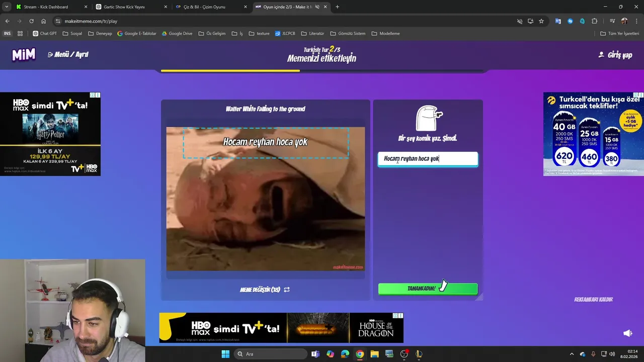This screenshot has height=362, width=644.
Task: Open the Literatür bookmark folder
Action: tap(312, 34)
